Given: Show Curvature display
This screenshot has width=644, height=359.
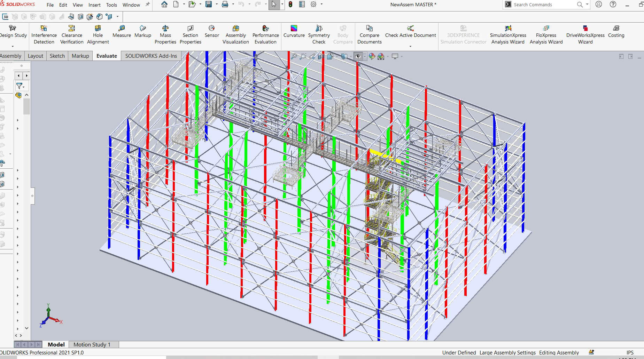Looking at the screenshot, I should click(x=294, y=31).
